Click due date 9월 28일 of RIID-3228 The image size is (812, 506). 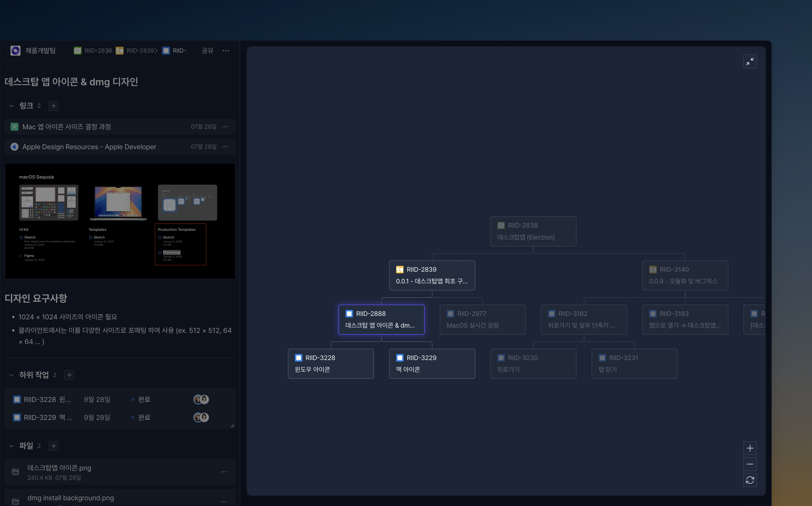click(97, 399)
